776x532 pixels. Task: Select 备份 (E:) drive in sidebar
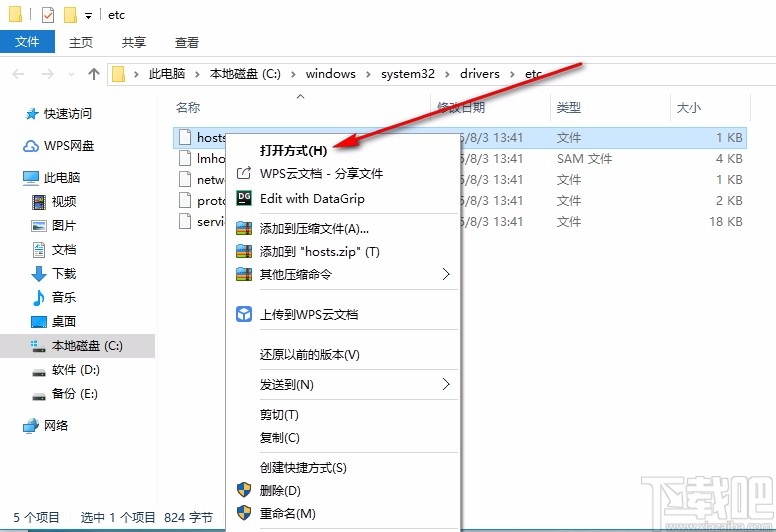click(x=75, y=394)
